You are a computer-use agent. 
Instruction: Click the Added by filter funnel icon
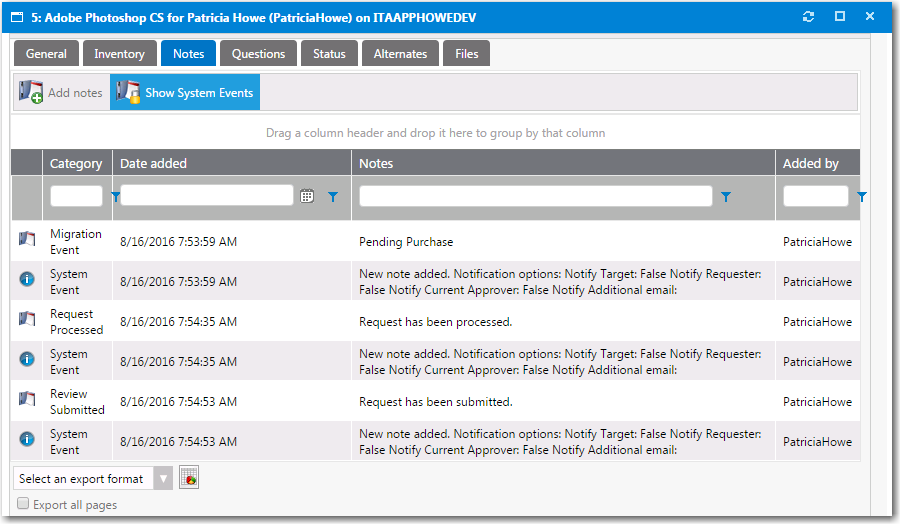(x=862, y=197)
